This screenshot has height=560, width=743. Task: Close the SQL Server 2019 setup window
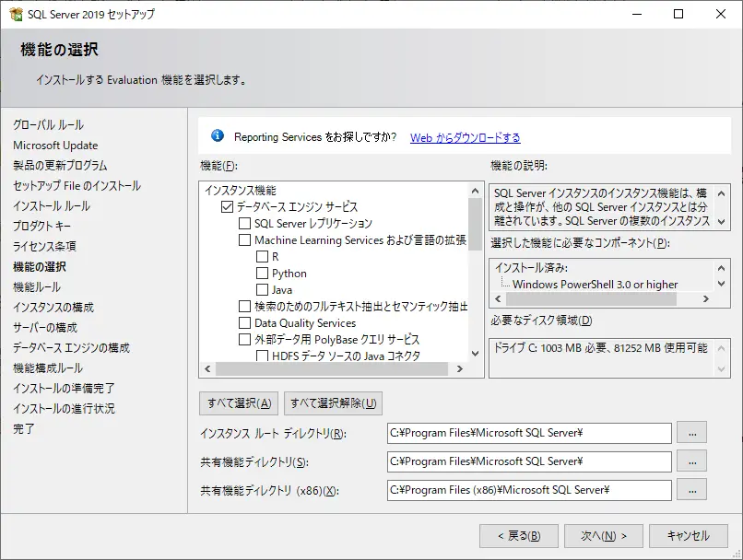pos(721,14)
